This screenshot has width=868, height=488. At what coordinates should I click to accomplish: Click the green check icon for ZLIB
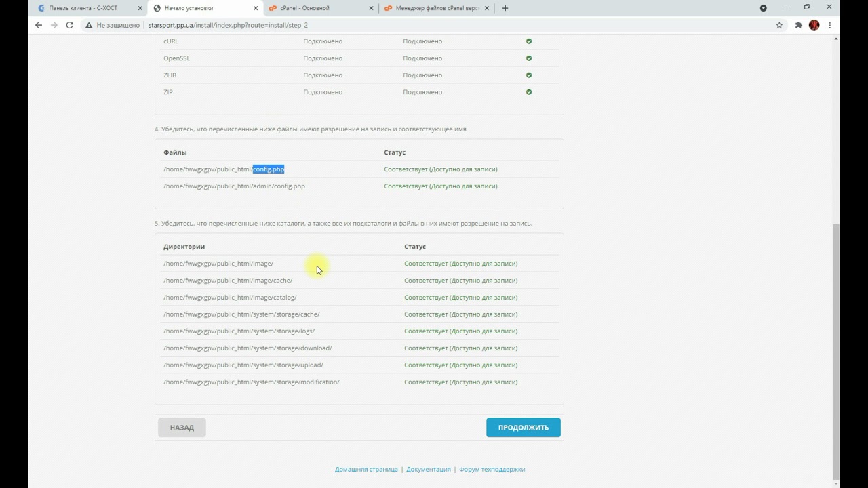click(x=529, y=75)
